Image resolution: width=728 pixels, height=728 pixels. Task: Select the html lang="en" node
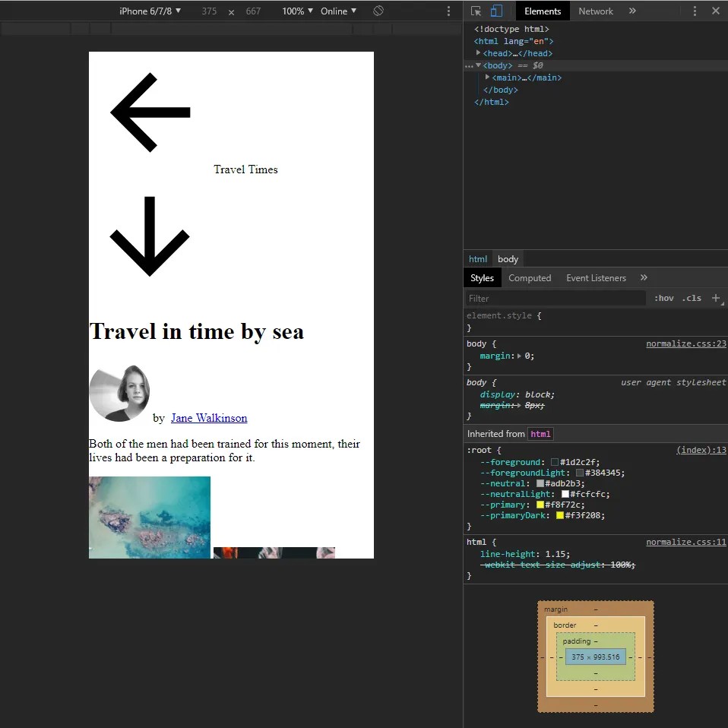click(x=514, y=41)
